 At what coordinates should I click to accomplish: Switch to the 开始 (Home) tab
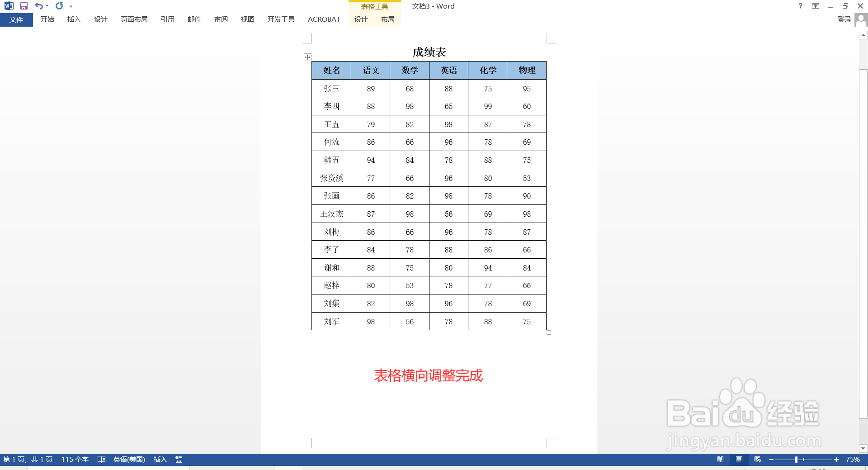click(47, 19)
